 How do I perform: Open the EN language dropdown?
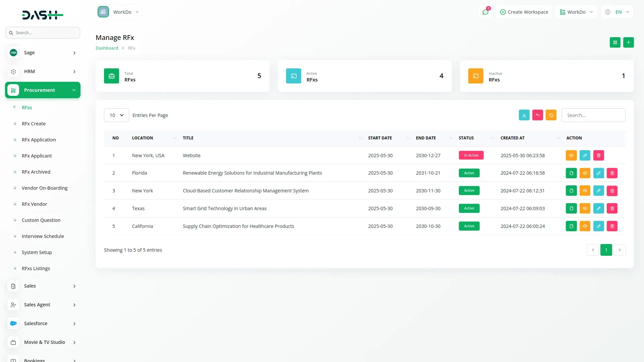tap(618, 12)
